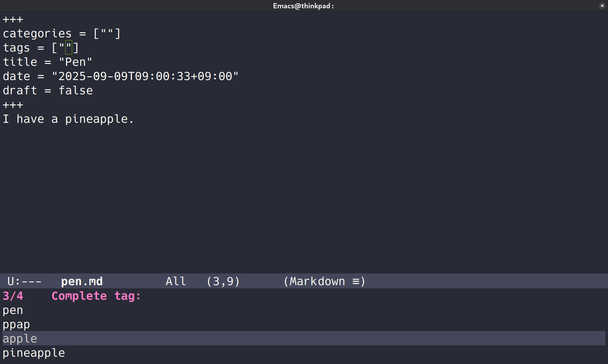The width and height of the screenshot is (608, 364).
Task: Click the title value "Pen"
Action: pos(76,62)
